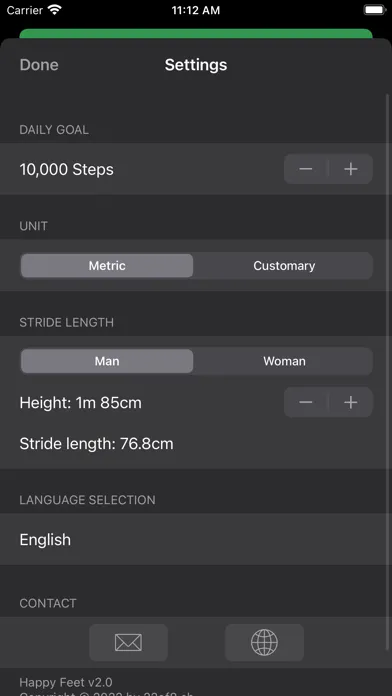
Task: Switch units to Customary
Action: coord(284,265)
